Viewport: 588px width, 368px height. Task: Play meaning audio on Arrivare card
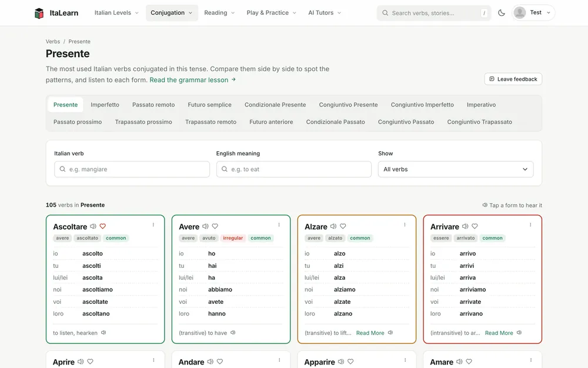click(519, 333)
